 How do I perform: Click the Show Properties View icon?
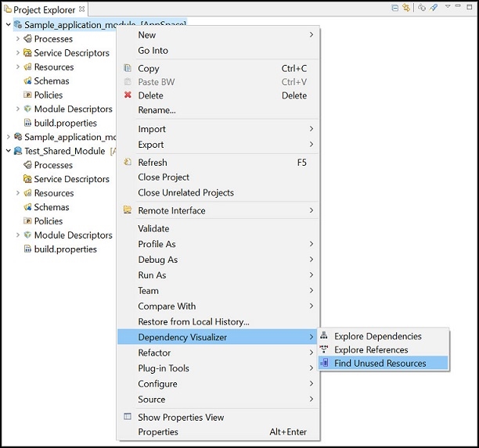[x=128, y=416]
